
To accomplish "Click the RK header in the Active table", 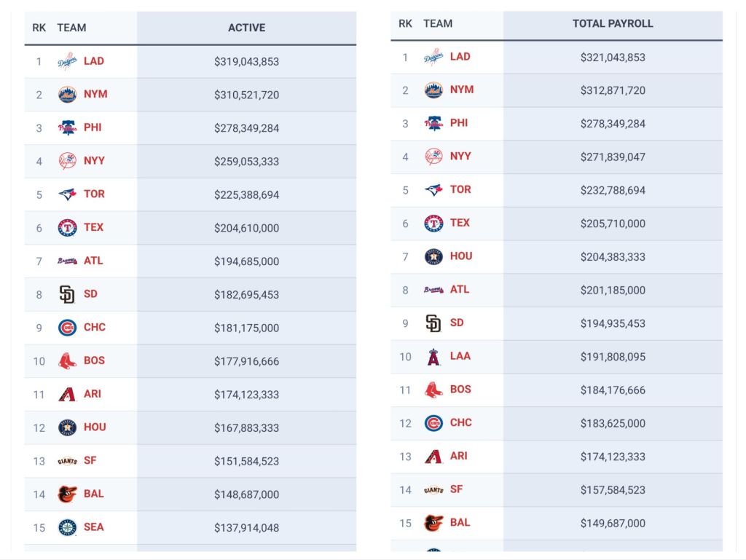I will [x=39, y=28].
